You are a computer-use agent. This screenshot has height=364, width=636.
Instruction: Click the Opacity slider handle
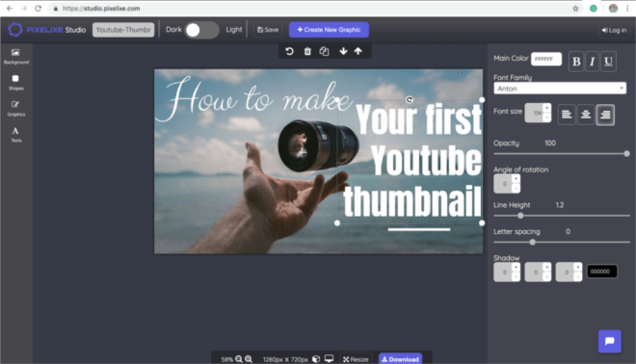coord(626,154)
